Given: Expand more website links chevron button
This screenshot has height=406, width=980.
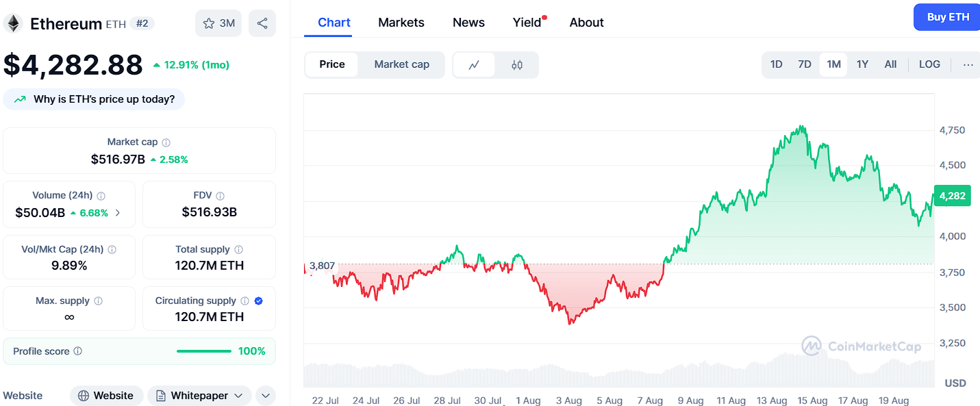Looking at the screenshot, I should (265, 396).
